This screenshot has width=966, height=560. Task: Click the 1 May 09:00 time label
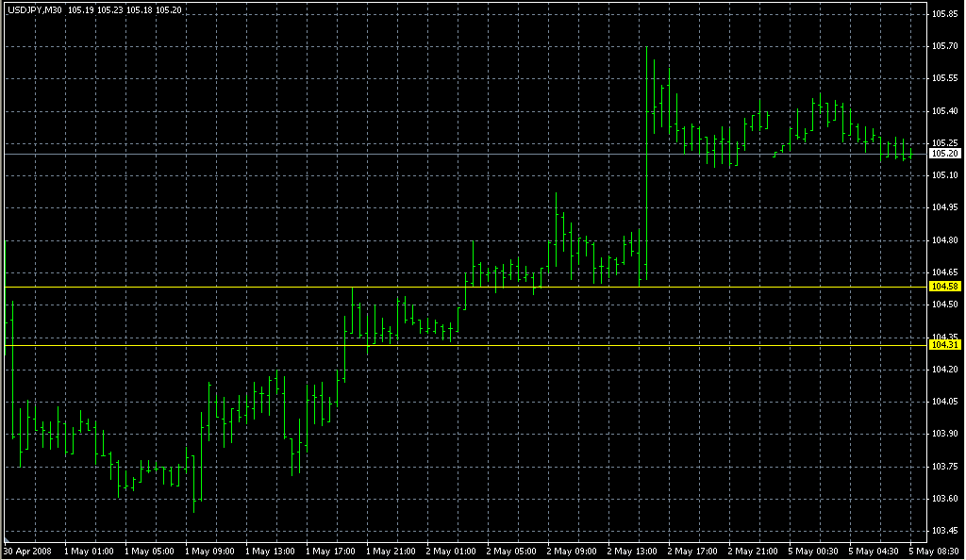209,552
